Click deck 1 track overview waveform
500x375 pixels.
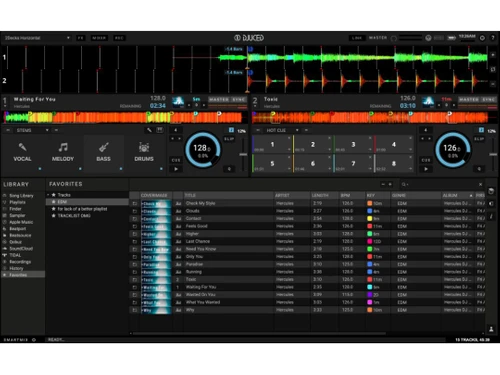124,117
